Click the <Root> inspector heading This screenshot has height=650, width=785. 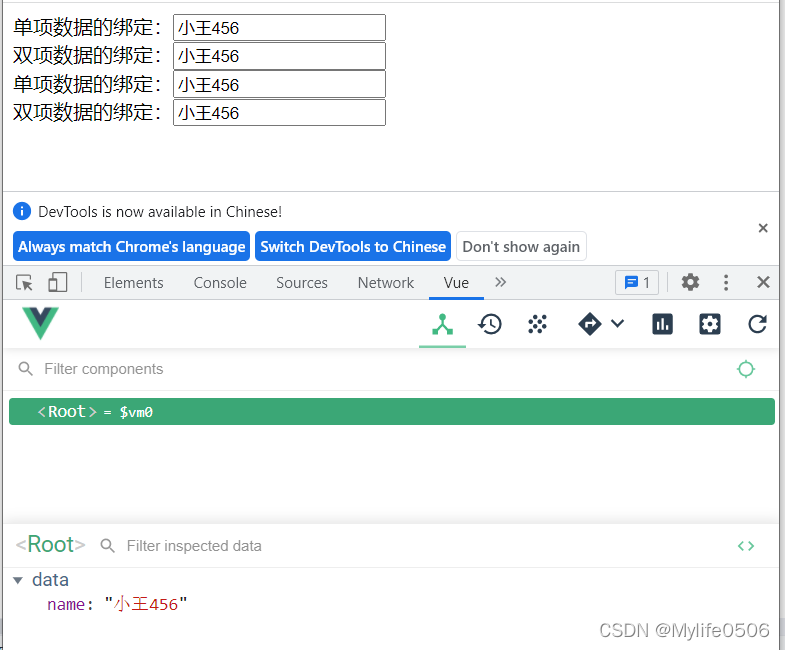pyautogui.click(x=51, y=544)
